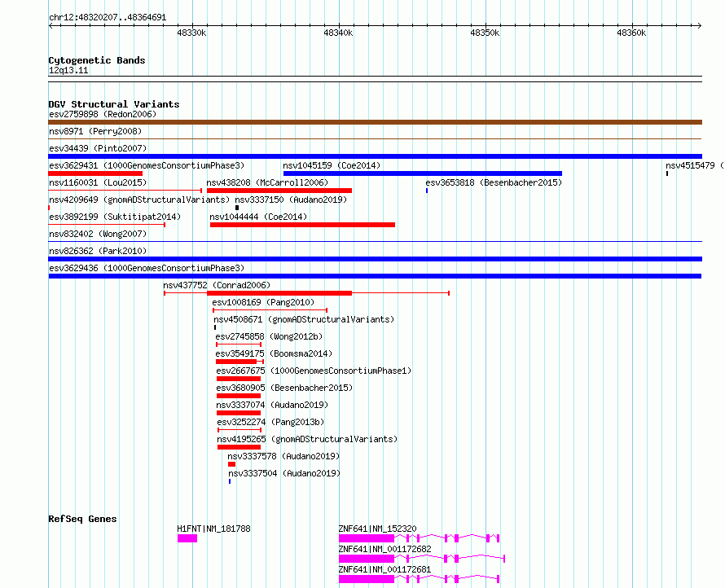Select nsv438208 (McCarroll2006) label
The image size is (725, 588).
267,182
